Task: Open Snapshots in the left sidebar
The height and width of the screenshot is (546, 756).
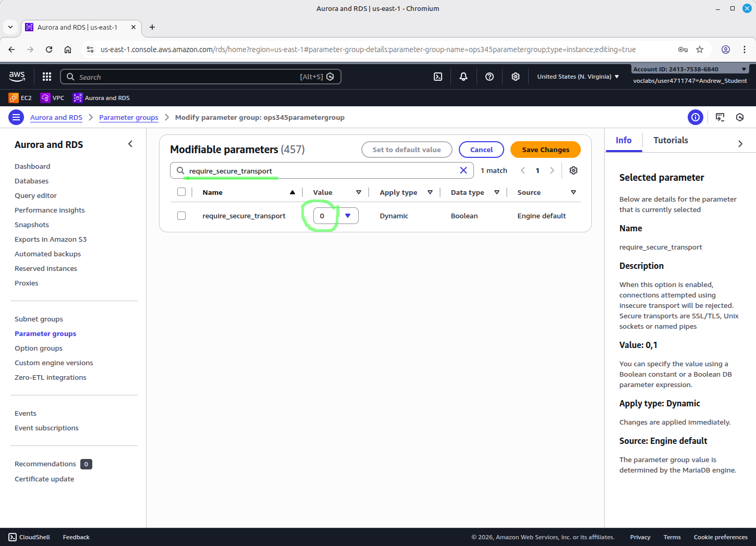Action: pyautogui.click(x=32, y=225)
